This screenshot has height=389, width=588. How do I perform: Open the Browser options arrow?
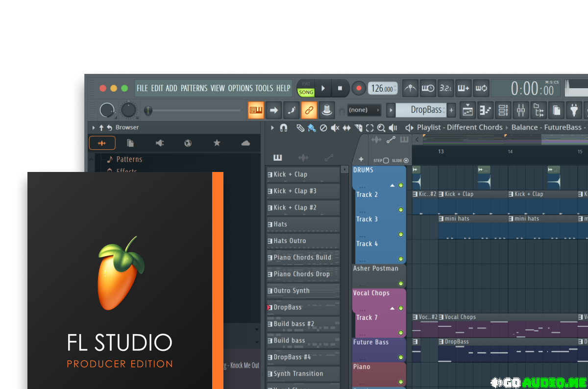coord(94,128)
